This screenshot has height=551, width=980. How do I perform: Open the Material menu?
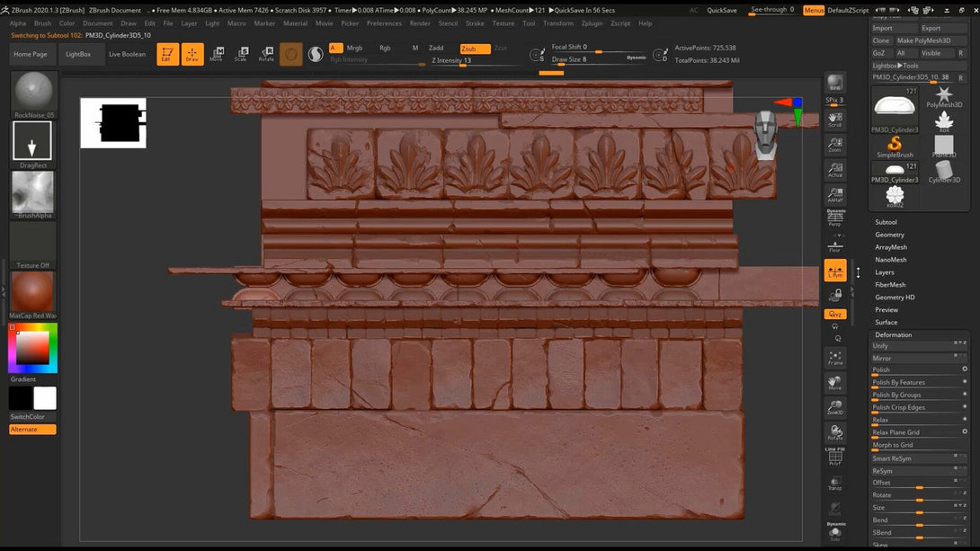click(x=295, y=23)
